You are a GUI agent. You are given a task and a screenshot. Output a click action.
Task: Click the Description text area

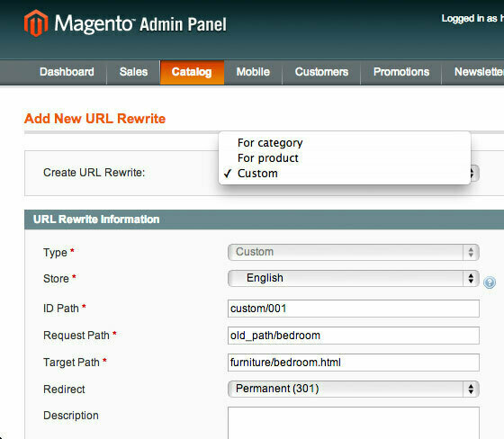click(x=353, y=423)
